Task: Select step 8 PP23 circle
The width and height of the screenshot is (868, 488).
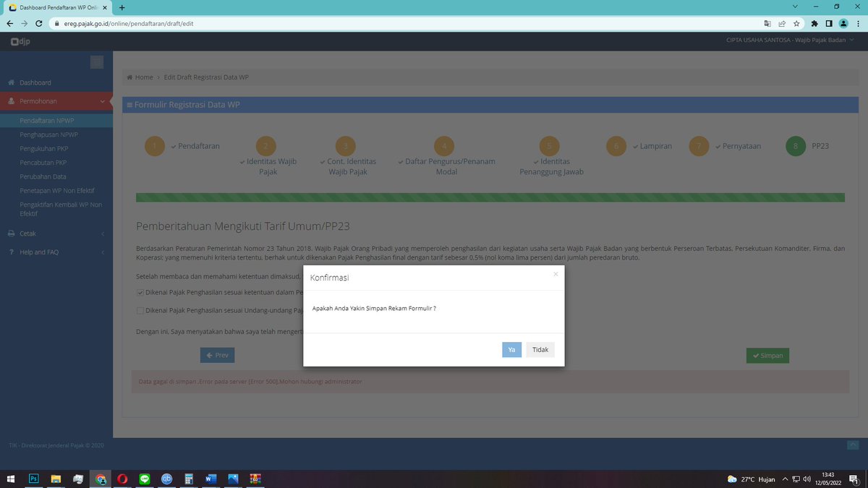Action: click(x=796, y=147)
